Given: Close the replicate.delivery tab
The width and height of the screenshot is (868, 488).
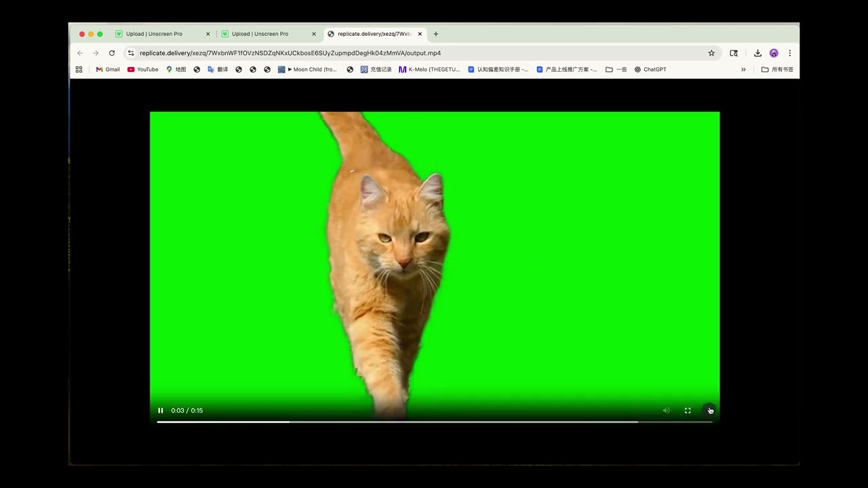Looking at the screenshot, I should click(x=420, y=34).
